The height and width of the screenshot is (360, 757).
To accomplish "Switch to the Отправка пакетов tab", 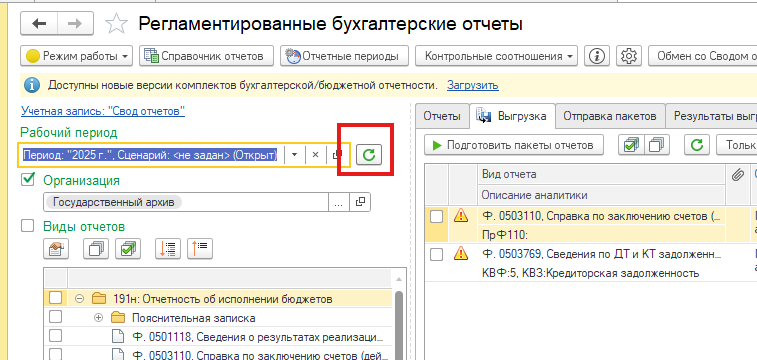I will tap(610, 116).
